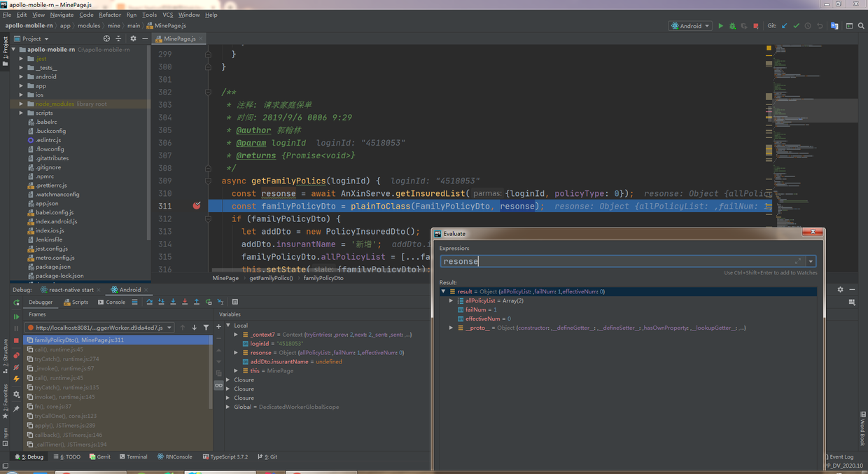Commit changes via the green Git checkmark
This screenshot has width=868, height=474.
pyautogui.click(x=796, y=26)
